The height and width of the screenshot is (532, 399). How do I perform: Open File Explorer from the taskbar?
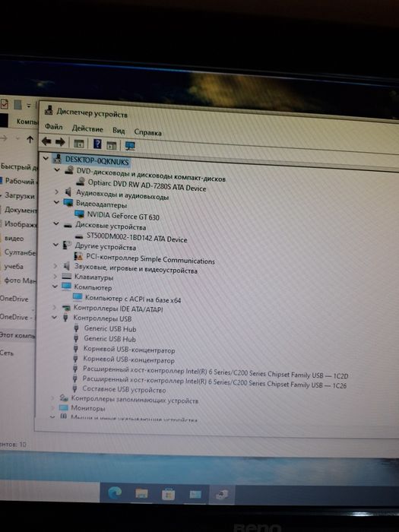point(142,494)
